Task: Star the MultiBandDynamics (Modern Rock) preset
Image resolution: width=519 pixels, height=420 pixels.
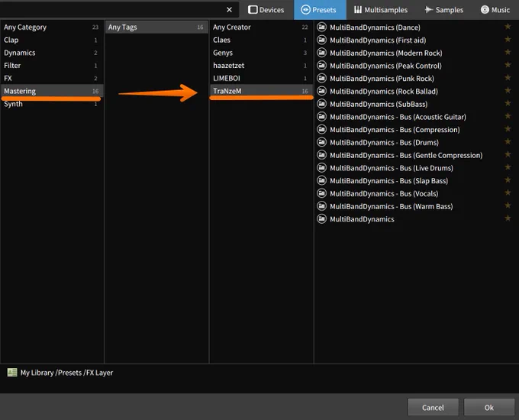Action: pos(508,52)
